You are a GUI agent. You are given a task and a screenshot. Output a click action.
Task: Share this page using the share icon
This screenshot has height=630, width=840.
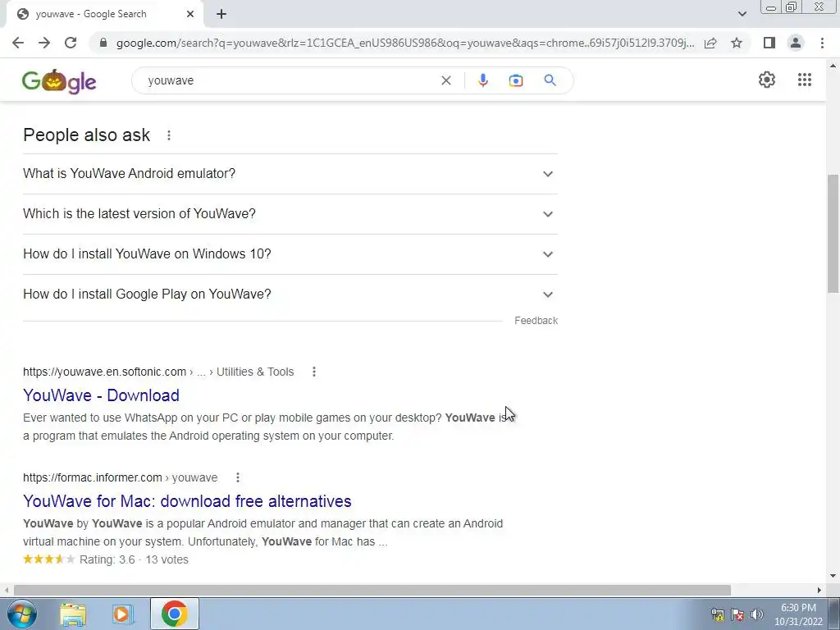710,43
